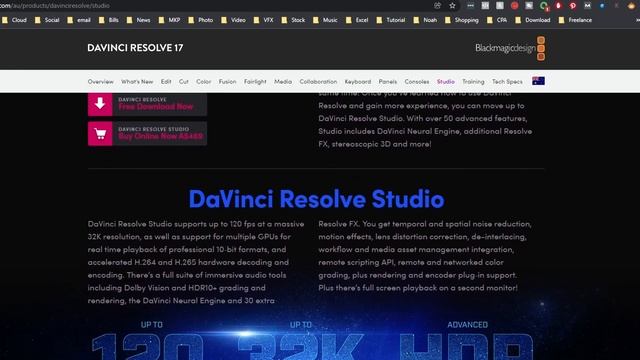Click the shopping cart icon for Resolve Studio
The image size is (640, 360).
point(100,133)
